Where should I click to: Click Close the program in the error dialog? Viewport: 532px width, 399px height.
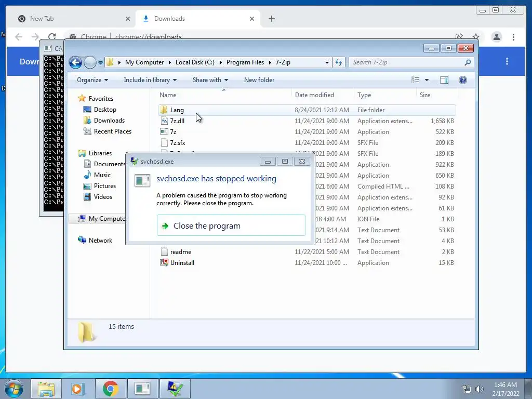tap(231, 225)
